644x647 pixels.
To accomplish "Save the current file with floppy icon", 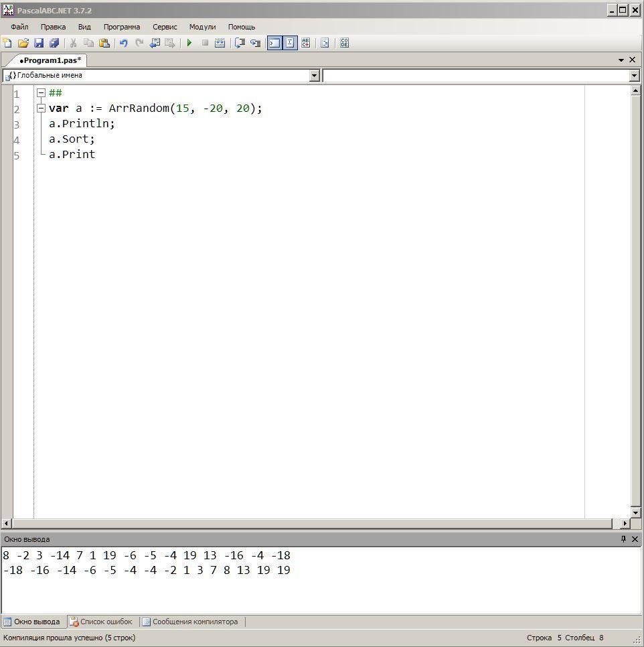I will (39, 43).
